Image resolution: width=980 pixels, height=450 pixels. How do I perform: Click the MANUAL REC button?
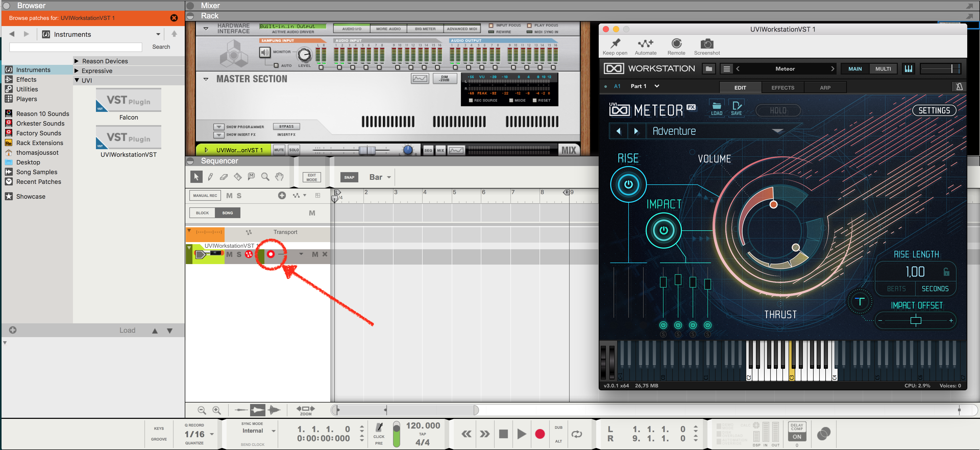click(x=205, y=195)
